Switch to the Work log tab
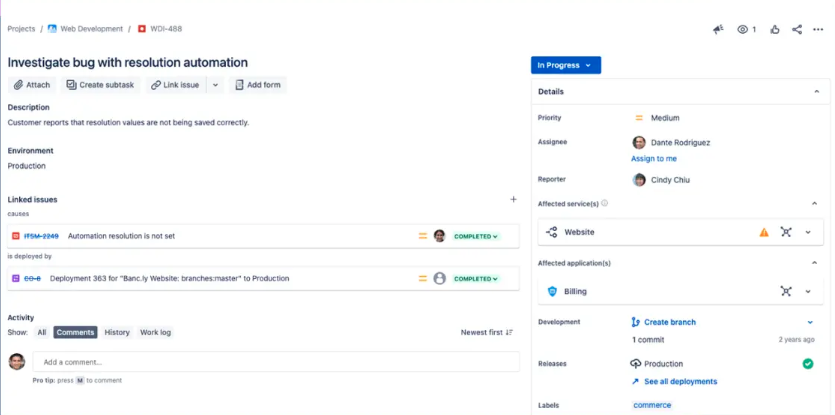This screenshot has width=835, height=415. tap(155, 332)
